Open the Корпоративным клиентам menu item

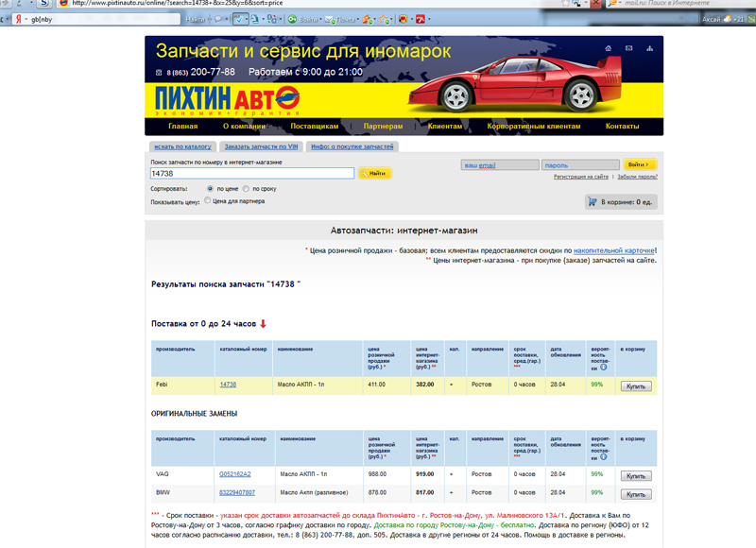534,127
